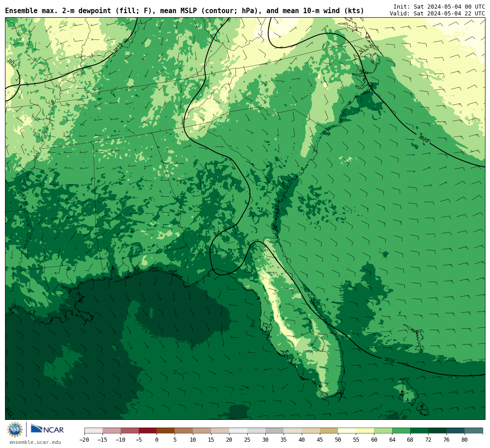The height and width of the screenshot is (448, 490).
Task: Pick the 64 to 68 green swatch
Action: pyautogui.click(x=402, y=431)
